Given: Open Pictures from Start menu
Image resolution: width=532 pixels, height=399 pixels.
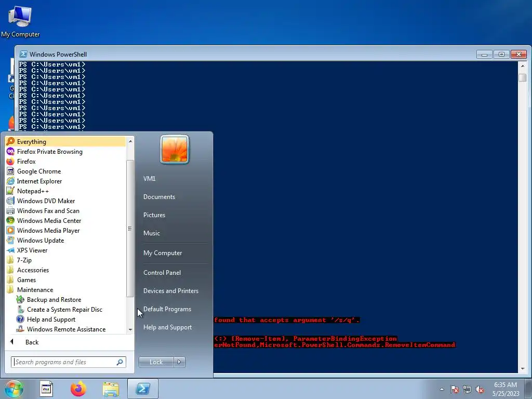Looking at the screenshot, I should (154, 215).
